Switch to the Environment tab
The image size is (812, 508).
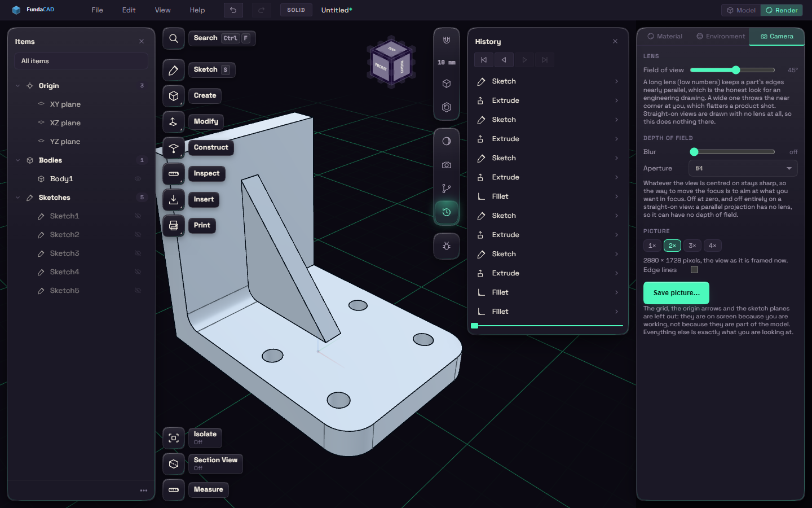[721, 36]
